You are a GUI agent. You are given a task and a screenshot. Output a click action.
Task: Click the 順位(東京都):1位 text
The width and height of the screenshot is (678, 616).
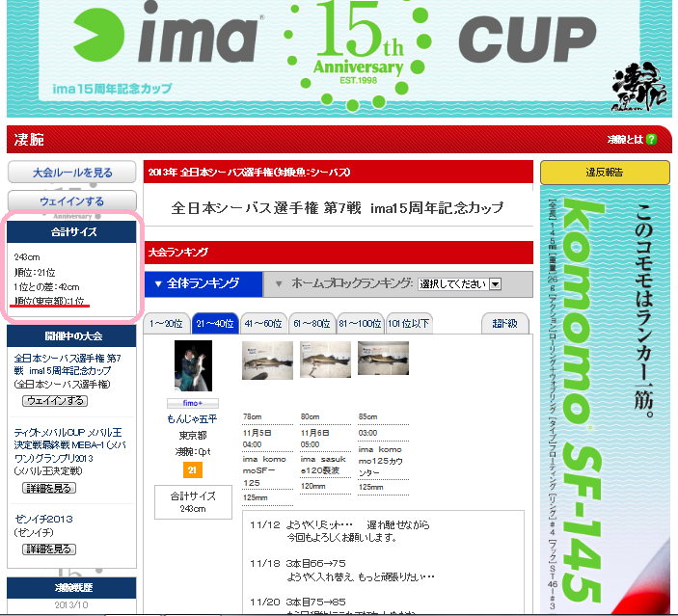49,301
